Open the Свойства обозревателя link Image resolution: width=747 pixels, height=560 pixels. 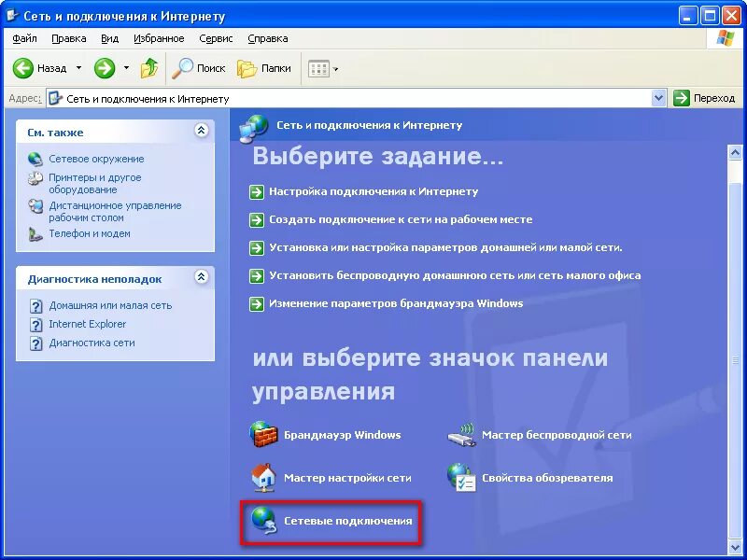[547, 478]
